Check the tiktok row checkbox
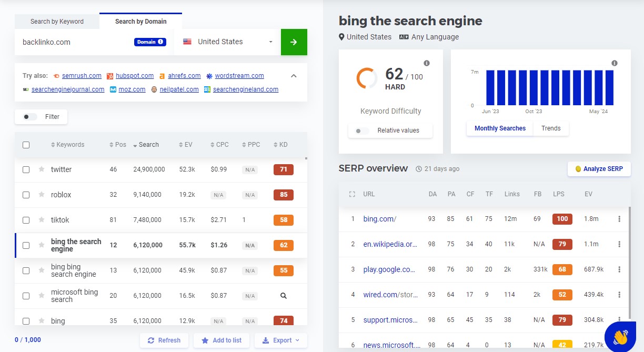Viewport: 644px width, 352px height. coord(26,220)
